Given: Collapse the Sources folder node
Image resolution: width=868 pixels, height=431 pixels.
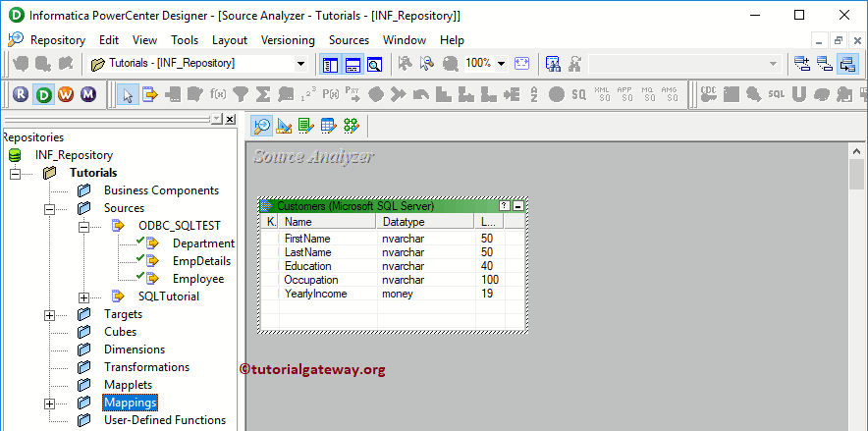Looking at the screenshot, I should pos(50,208).
